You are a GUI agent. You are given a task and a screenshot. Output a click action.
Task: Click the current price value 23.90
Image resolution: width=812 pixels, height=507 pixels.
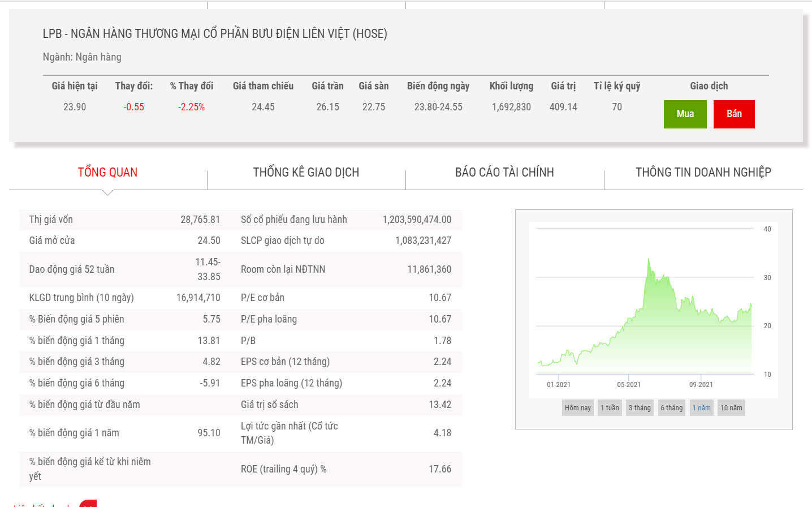75,107
